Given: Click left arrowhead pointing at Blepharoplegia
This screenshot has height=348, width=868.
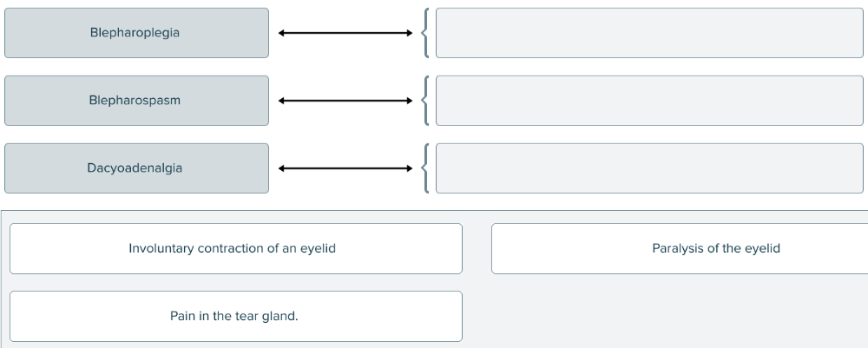Looking at the screenshot, I should (x=282, y=34).
